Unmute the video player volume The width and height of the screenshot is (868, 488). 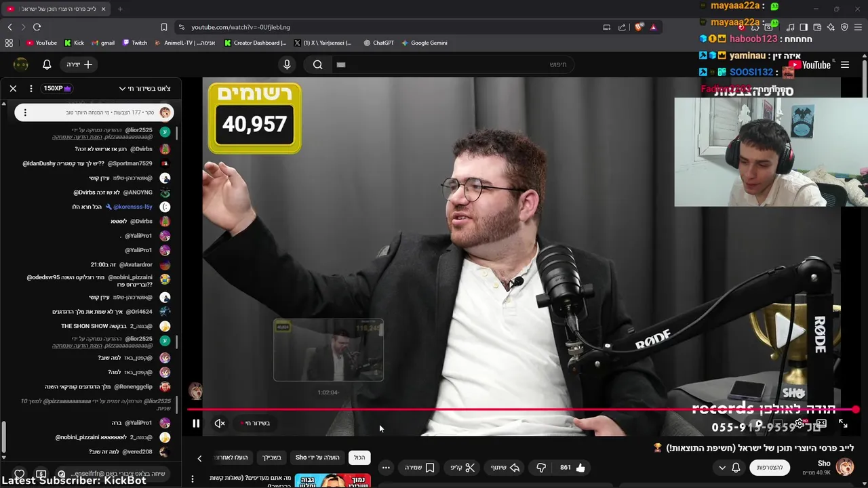pyautogui.click(x=220, y=424)
